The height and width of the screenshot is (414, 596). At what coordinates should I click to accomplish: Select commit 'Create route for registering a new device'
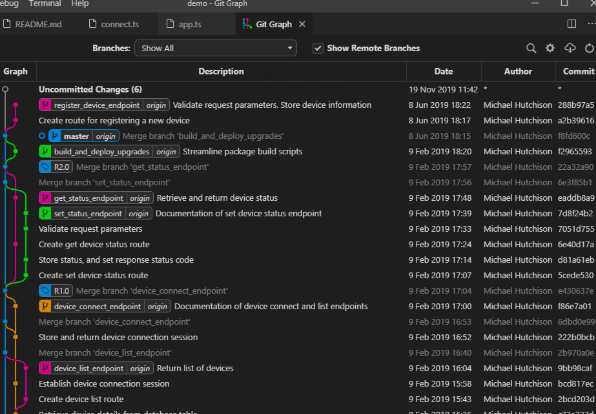pos(298,121)
